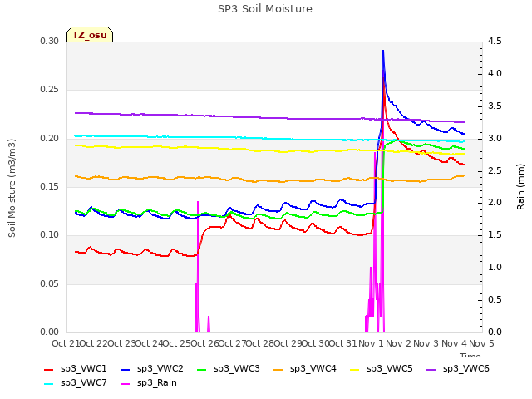Click the Oct 26 x-axis tick label
Viewport: 532px width, 399px height.
[x=204, y=343]
